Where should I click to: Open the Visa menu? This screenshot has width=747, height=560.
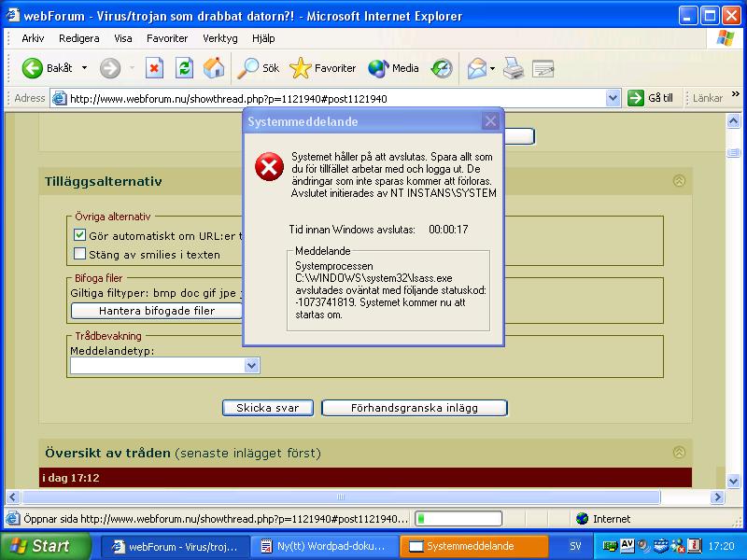[123, 38]
